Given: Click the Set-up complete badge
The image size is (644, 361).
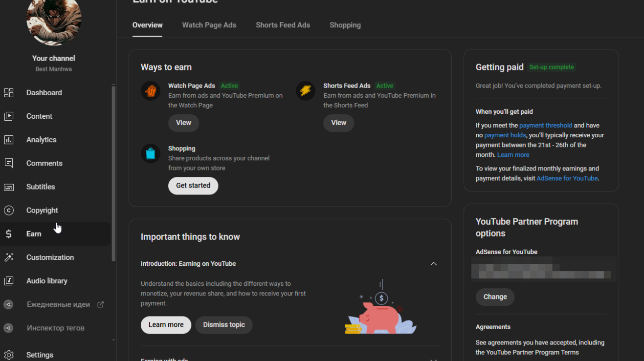Looking at the screenshot, I should pos(552,67).
